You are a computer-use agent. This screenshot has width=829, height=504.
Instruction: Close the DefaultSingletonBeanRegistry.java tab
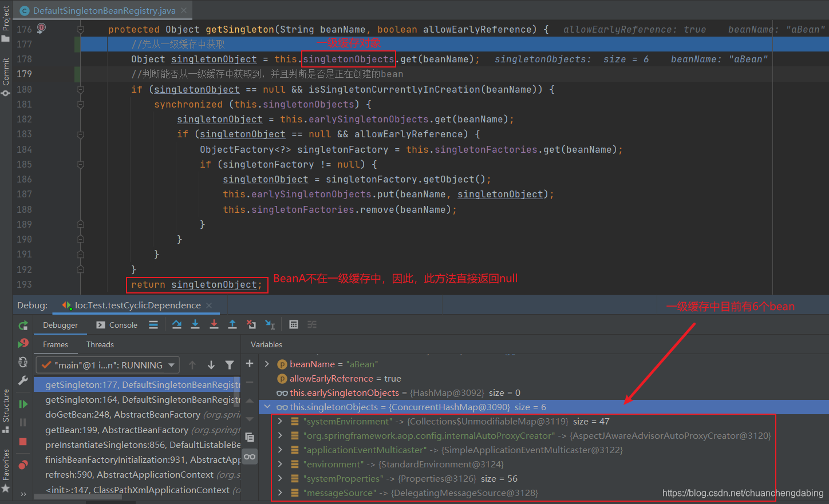(x=184, y=10)
